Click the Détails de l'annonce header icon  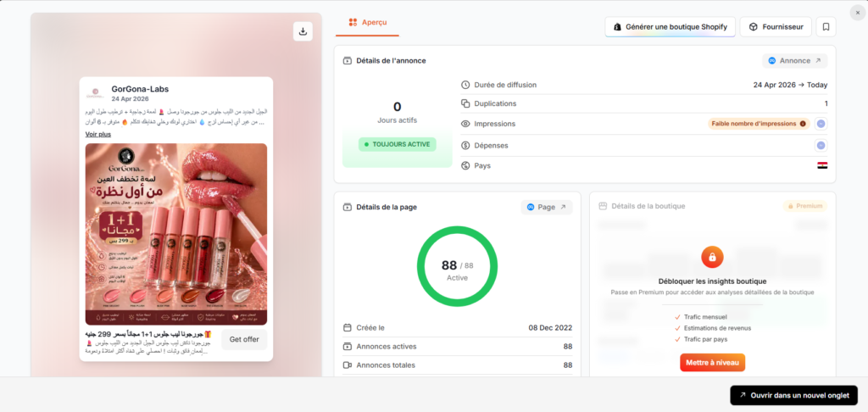click(347, 61)
